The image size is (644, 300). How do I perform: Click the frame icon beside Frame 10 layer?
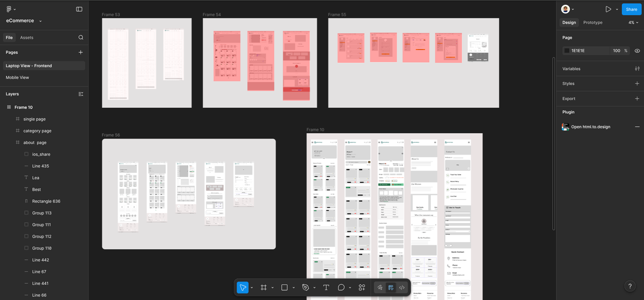(9, 107)
